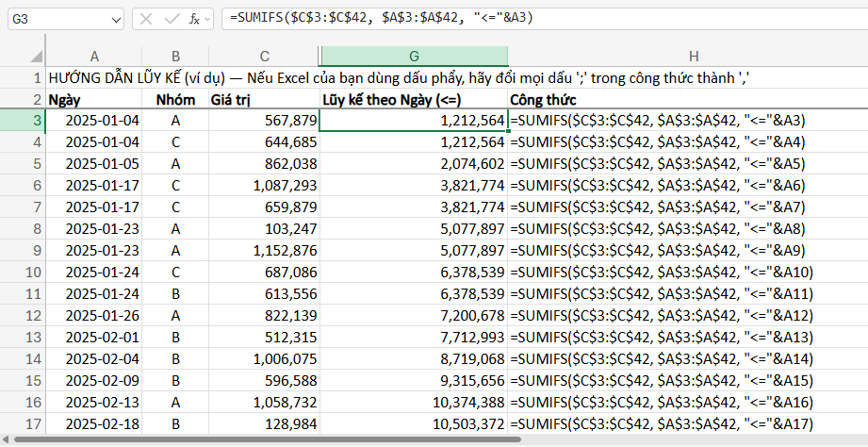Click formula text cell ending in &A13)
The image size is (868, 447).
coord(688,338)
